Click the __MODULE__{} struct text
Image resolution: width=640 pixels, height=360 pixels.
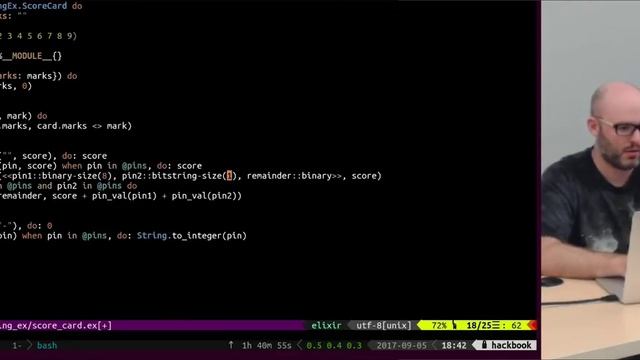[x=31, y=56]
